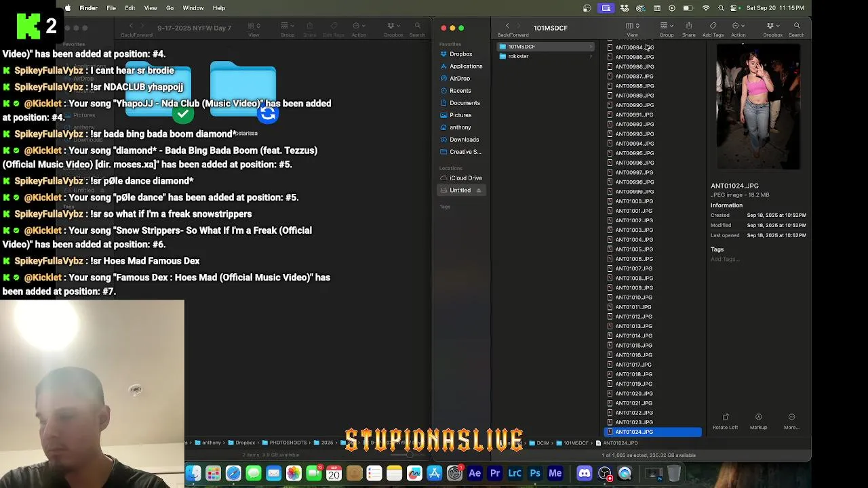Viewport: 868px width, 488px height.
Task: Click Share toolbar button in 101MSDCF window
Action: coord(688,28)
